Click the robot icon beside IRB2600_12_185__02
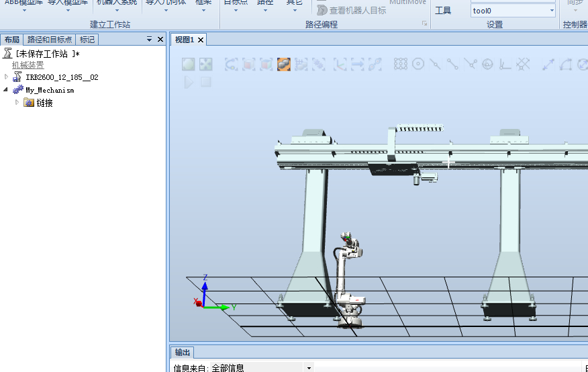 coord(17,77)
